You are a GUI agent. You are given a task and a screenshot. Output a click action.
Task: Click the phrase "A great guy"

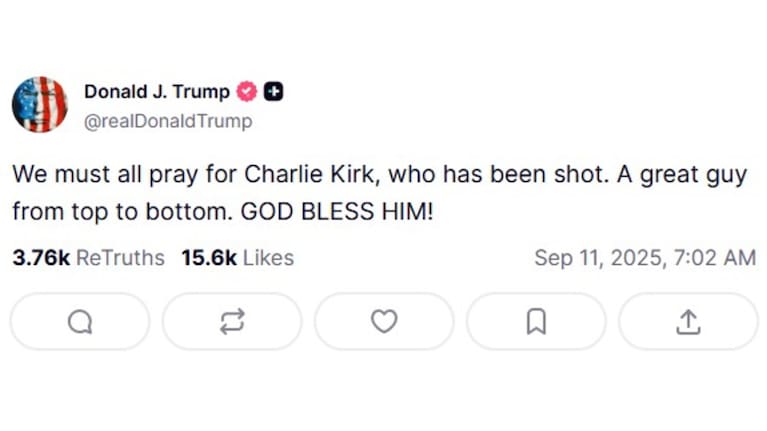pyautogui.click(x=691, y=174)
